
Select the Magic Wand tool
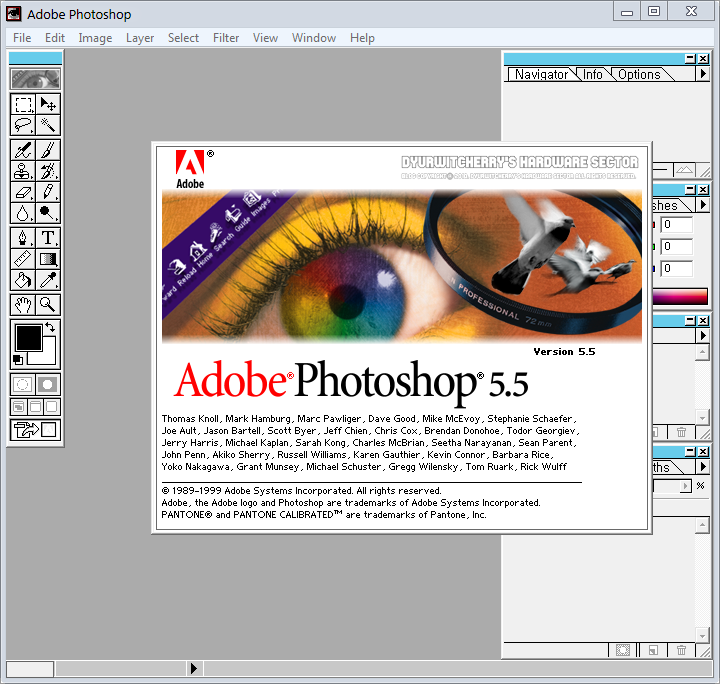tap(48, 125)
